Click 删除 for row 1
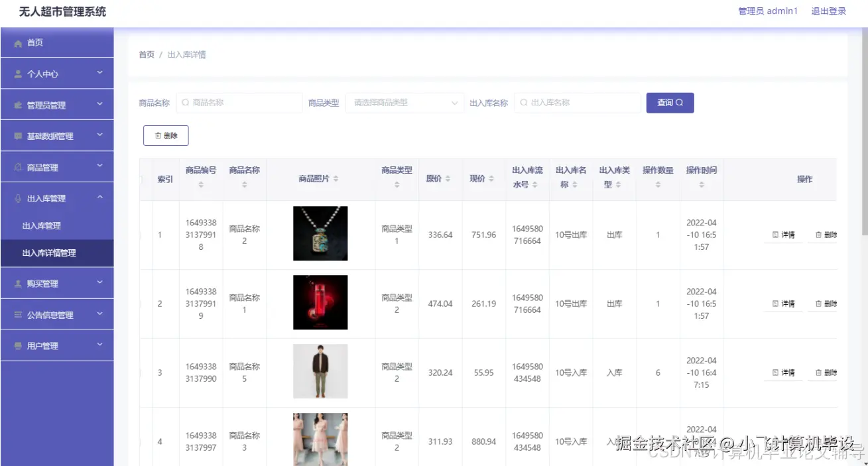This screenshot has height=466, width=868. click(x=823, y=235)
